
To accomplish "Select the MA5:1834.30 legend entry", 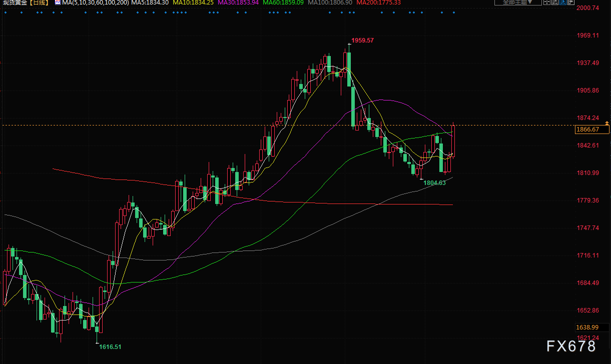I will (x=150, y=3).
